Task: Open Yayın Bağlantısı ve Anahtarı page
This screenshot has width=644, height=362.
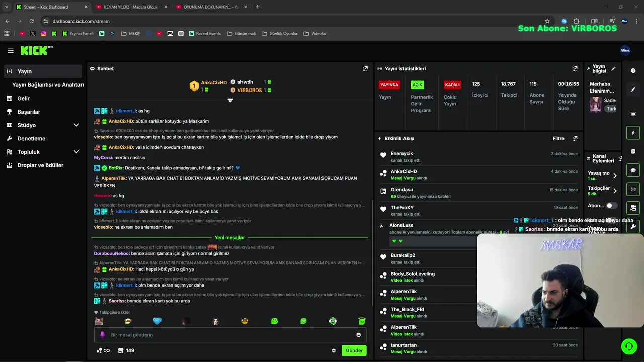Action: click(x=48, y=85)
